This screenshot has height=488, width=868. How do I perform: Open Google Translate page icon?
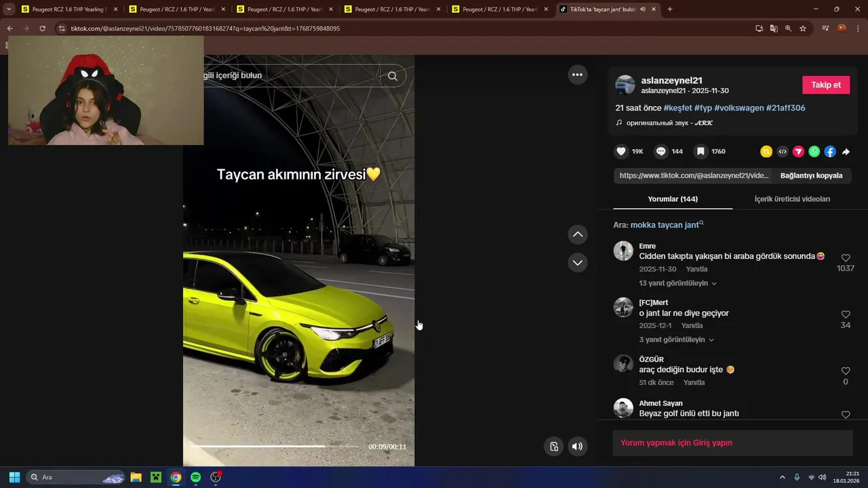[774, 28]
